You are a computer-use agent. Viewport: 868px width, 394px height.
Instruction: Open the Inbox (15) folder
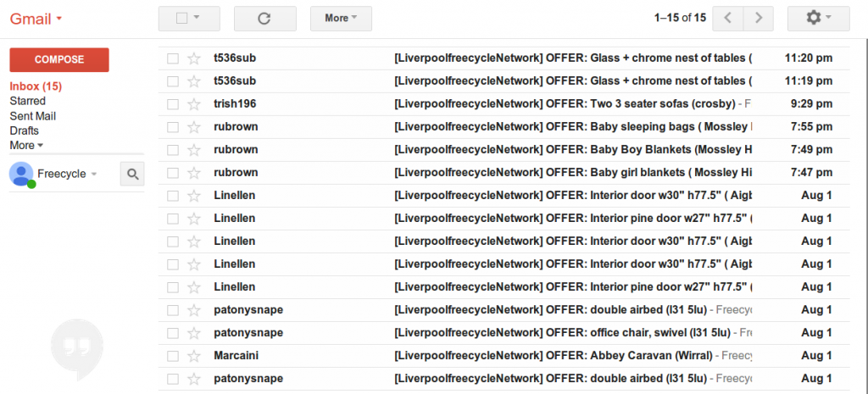click(x=36, y=86)
